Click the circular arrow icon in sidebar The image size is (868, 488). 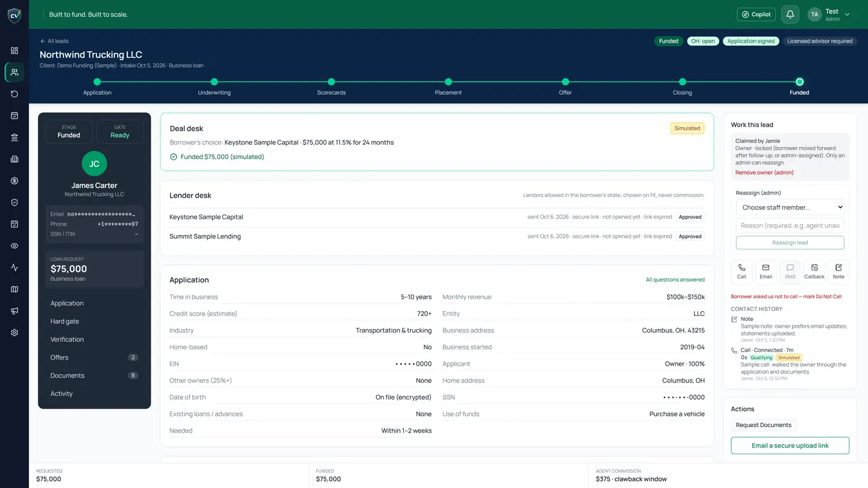coord(14,94)
